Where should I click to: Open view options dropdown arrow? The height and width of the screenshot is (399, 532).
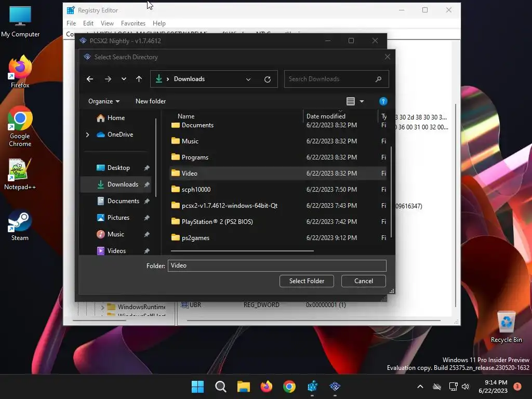click(362, 101)
